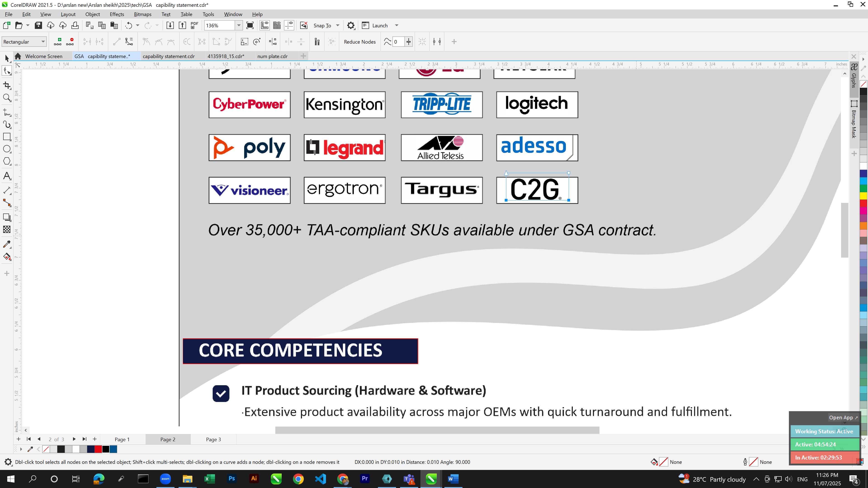The height and width of the screenshot is (488, 868).
Task: Go to Page 3 tab
Action: (213, 439)
